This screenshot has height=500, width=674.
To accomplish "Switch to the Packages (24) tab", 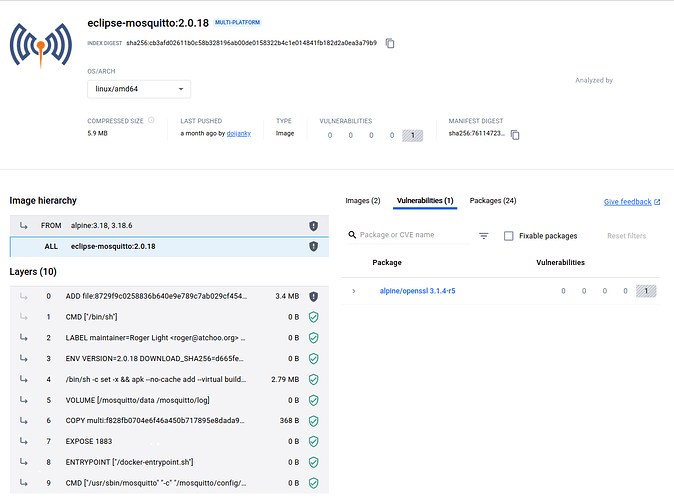I will 492,201.
